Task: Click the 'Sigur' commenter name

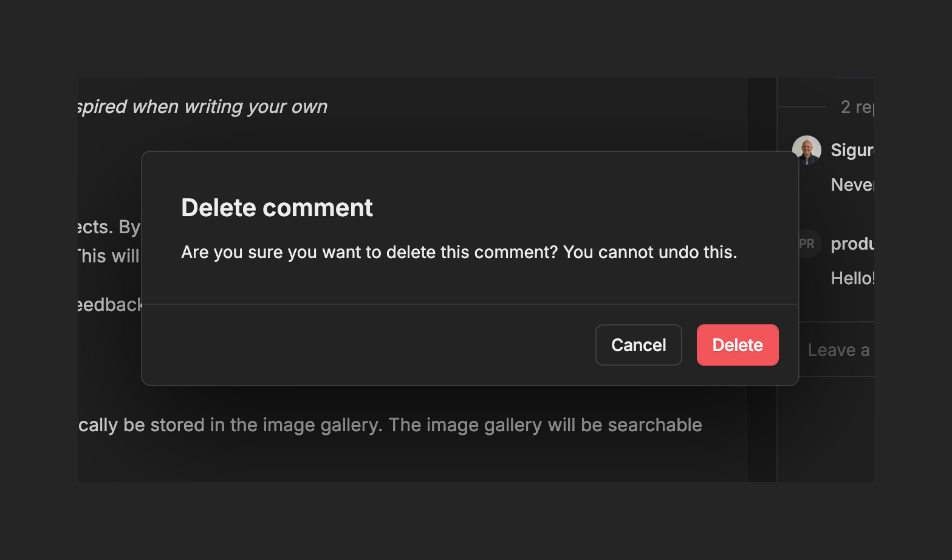Action: [852, 150]
